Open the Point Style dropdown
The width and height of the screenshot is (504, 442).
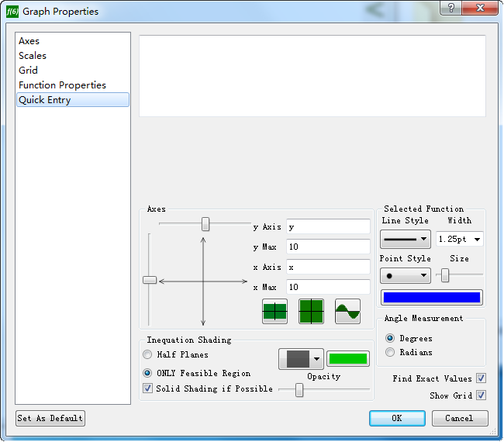tap(405, 275)
